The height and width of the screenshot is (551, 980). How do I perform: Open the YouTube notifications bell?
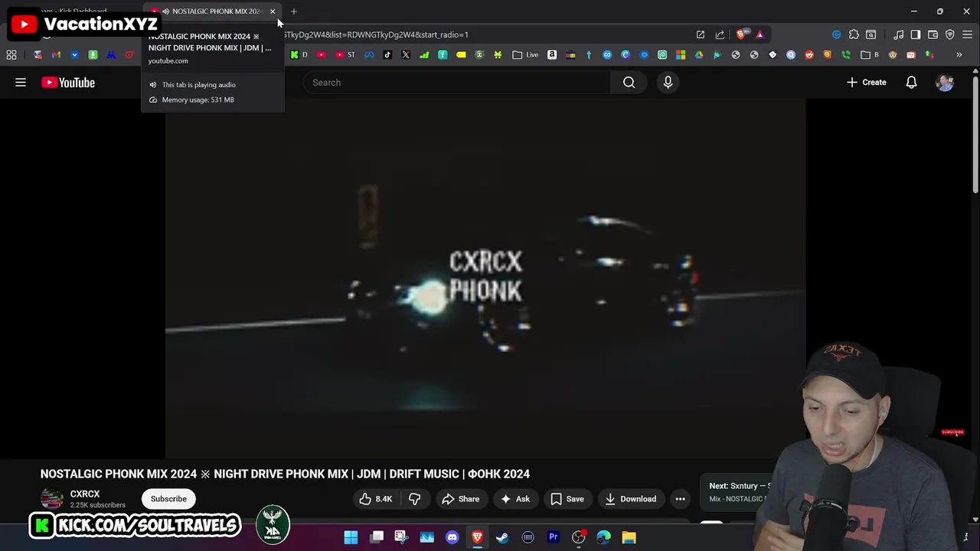pyautogui.click(x=911, y=83)
